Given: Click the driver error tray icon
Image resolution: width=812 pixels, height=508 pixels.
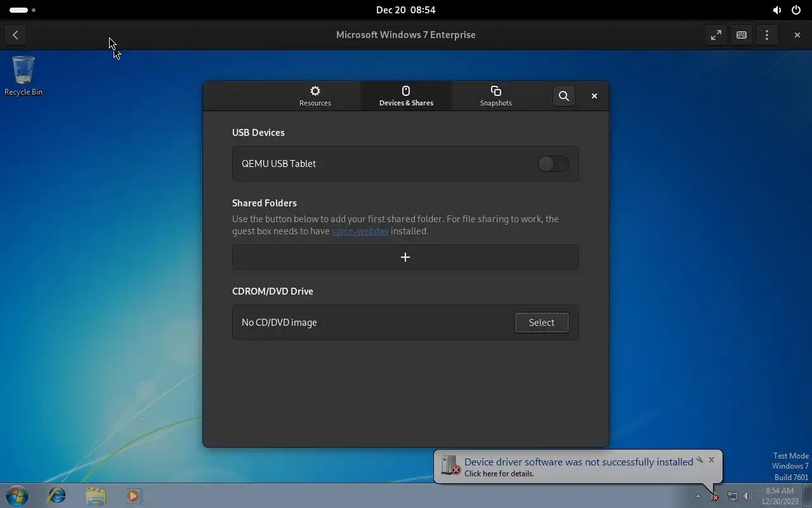Looking at the screenshot, I should coord(715,496).
